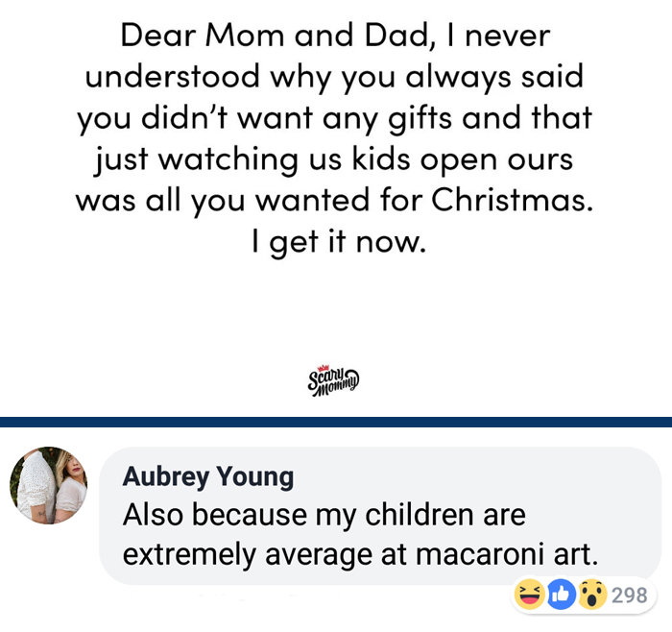Click the word 'Christmas' in the meme
The height and width of the screenshot is (632, 672).
point(512,200)
